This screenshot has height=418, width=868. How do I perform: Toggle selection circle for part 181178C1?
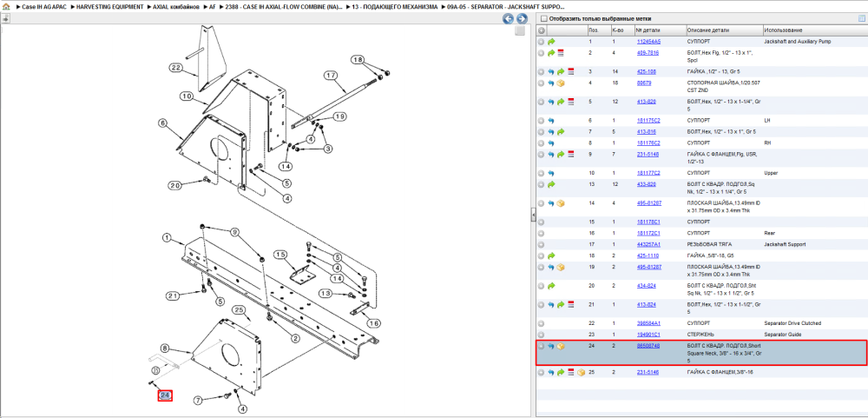542,222
